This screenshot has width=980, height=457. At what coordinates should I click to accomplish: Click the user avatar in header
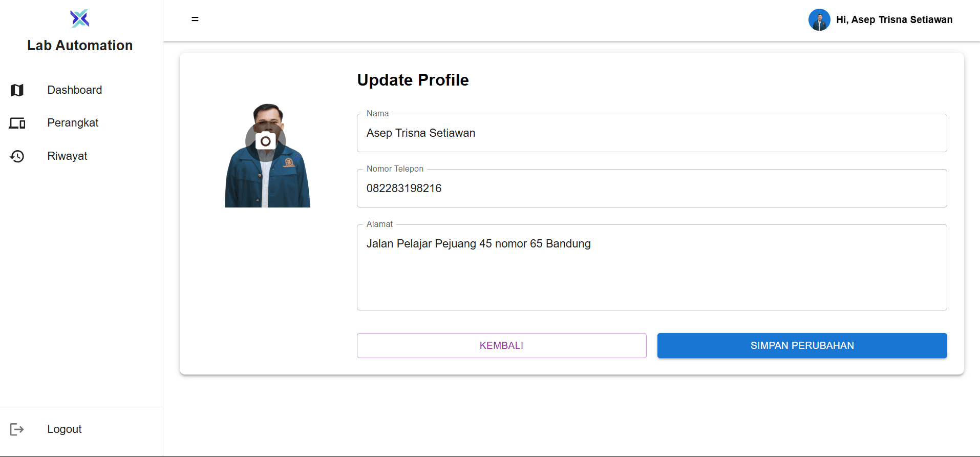(x=819, y=19)
